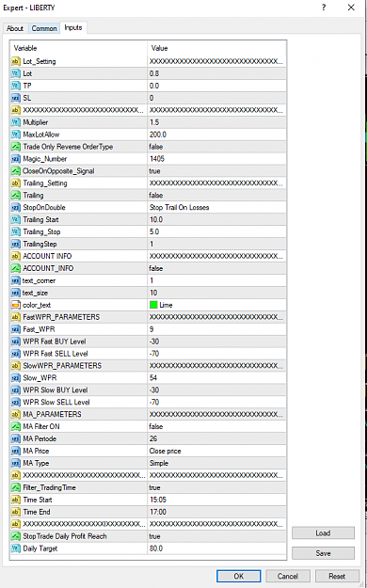
Task: Click the string icon beside Time Start
Action: coord(16,500)
